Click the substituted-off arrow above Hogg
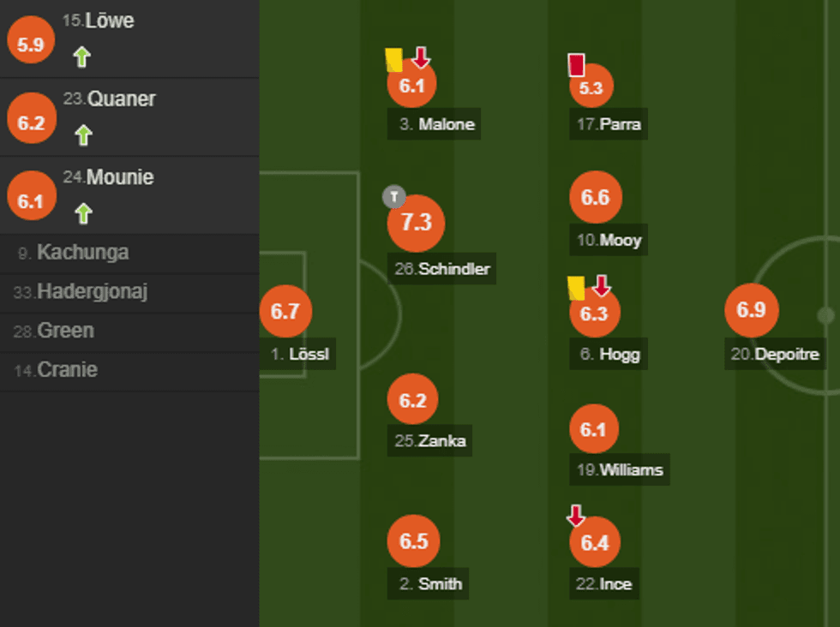Image resolution: width=840 pixels, height=627 pixels. click(x=601, y=285)
